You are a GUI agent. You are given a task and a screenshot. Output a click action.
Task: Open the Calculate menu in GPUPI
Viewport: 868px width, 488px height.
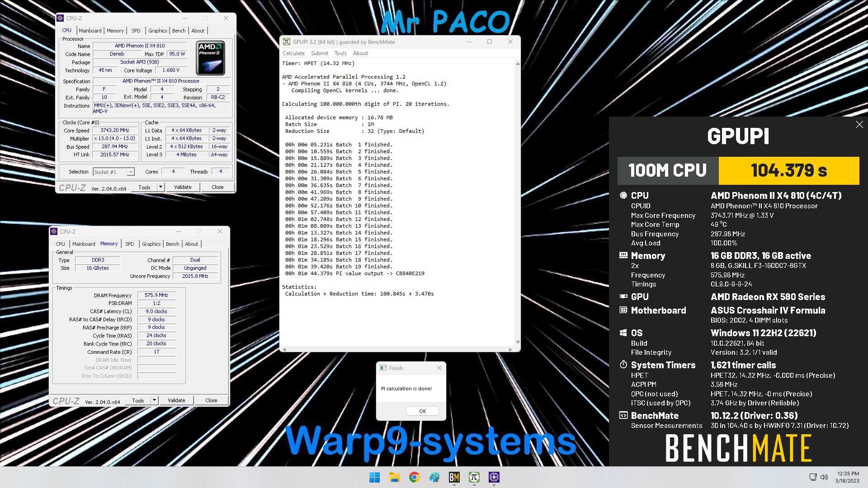(x=293, y=53)
